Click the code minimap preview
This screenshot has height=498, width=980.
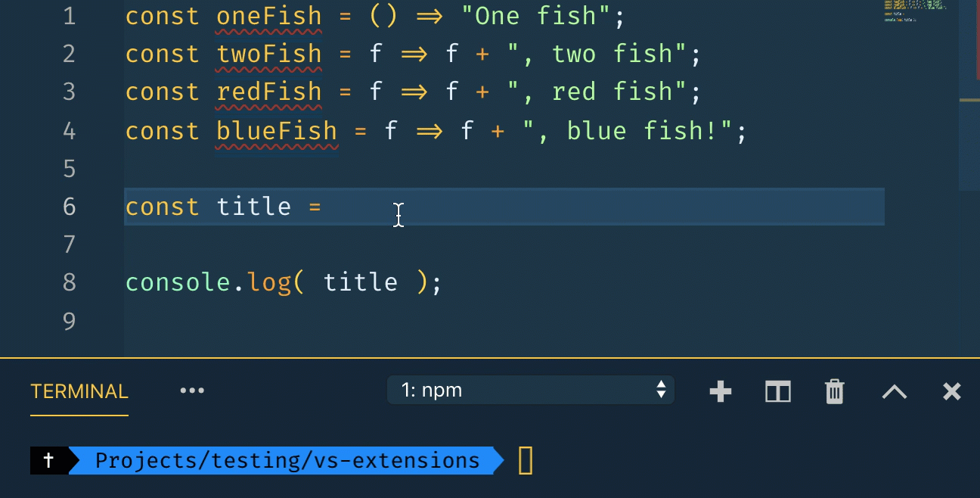(x=914, y=11)
